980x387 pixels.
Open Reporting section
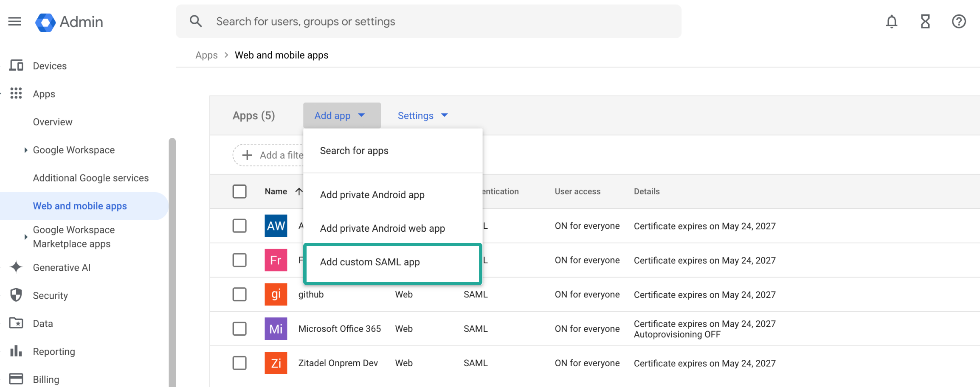pyautogui.click(x=54, y=351)
